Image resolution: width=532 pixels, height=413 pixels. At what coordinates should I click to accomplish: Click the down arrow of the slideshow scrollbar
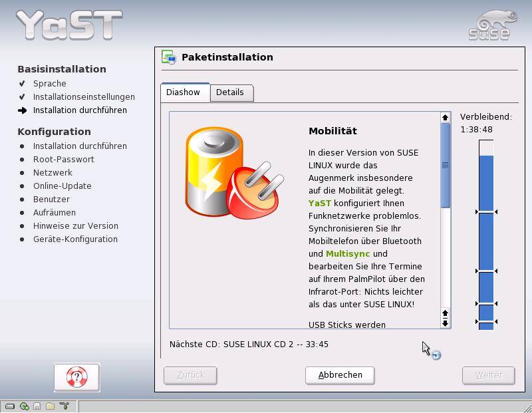pos(445,323)
